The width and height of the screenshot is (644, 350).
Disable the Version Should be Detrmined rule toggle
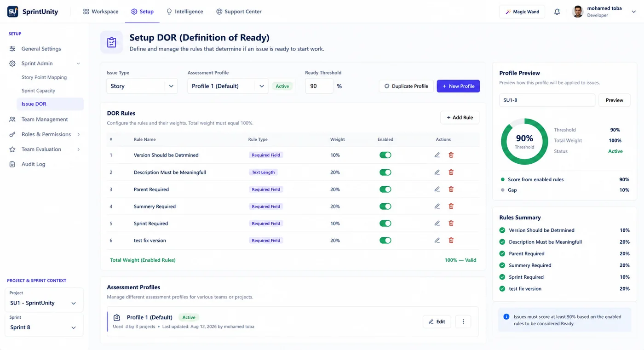coord(385,155)
